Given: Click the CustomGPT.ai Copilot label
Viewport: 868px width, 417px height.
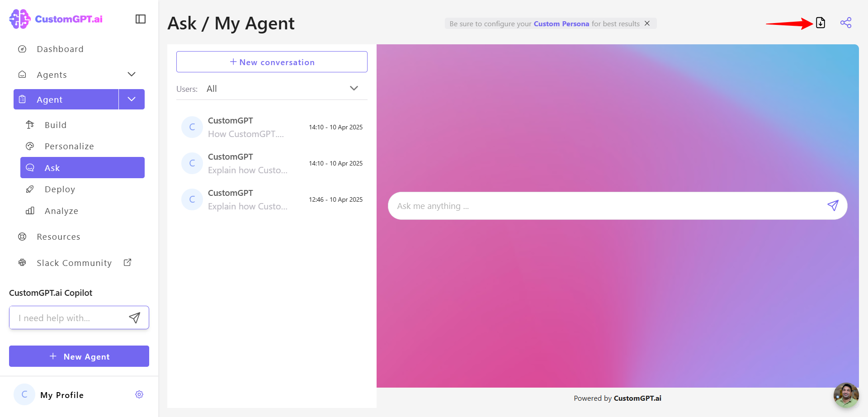Looking at the screenshot, I should [x=51, y=293].
